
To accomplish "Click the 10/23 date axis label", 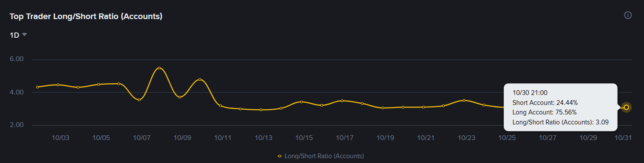I will (466, 137).
